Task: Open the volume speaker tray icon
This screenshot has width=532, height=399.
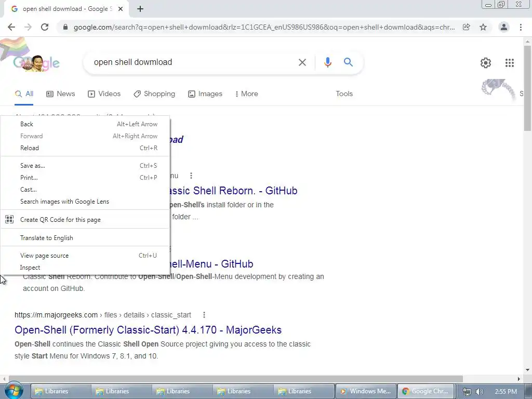Action: coord(479,392)
